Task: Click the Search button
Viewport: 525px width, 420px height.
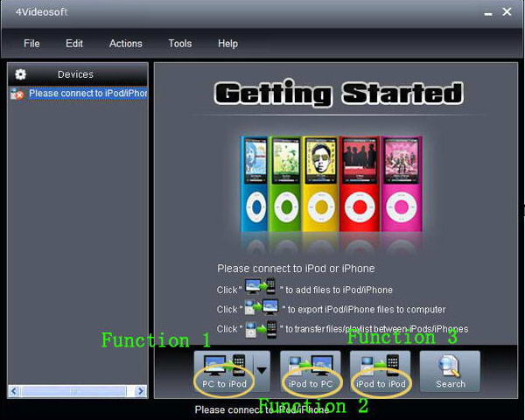Action: (450, 371)
